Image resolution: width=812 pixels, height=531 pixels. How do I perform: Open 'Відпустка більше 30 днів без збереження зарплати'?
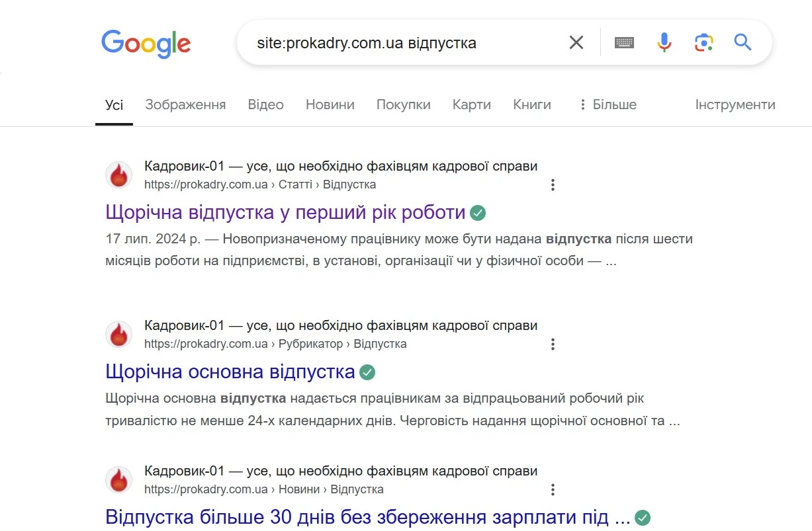(x=364, y=517)
